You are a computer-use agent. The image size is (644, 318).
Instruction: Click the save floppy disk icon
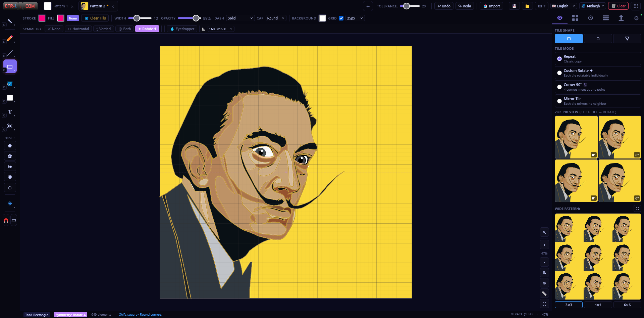[514, 6]
